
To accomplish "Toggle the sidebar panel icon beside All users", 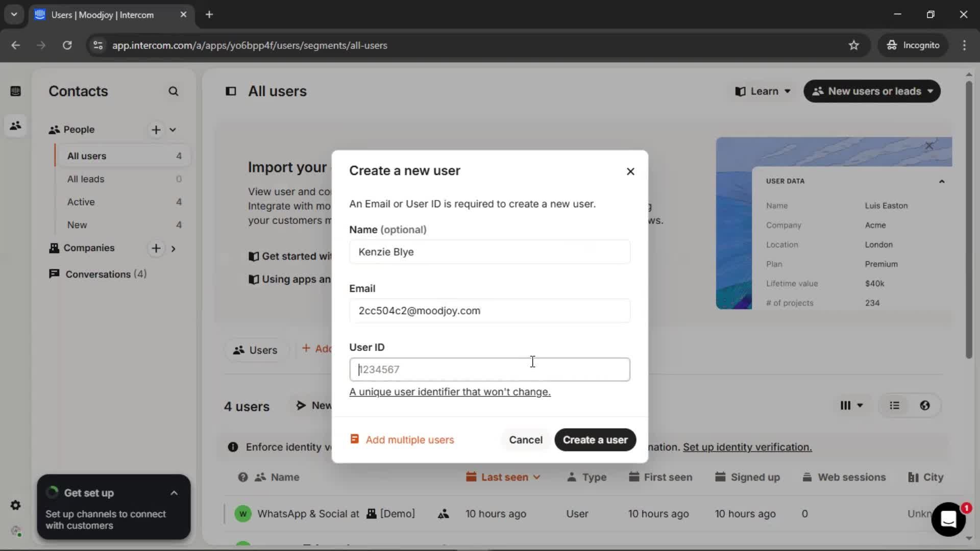I will pos(231,91).
